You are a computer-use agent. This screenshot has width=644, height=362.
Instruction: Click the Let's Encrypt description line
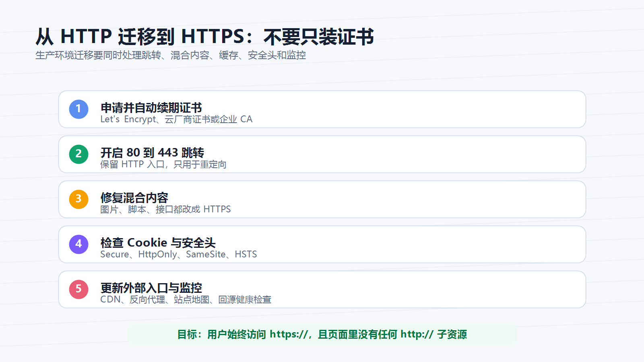tap(176, 119)
